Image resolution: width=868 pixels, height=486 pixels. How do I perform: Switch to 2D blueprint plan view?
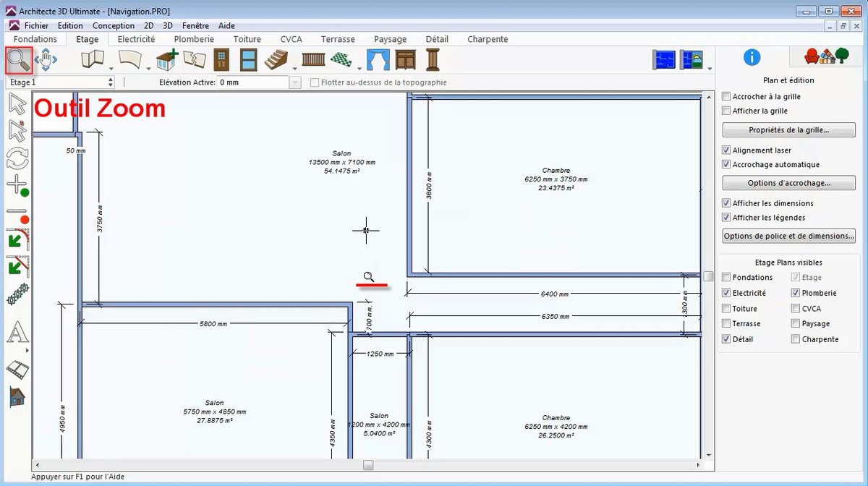click(664, 59)
